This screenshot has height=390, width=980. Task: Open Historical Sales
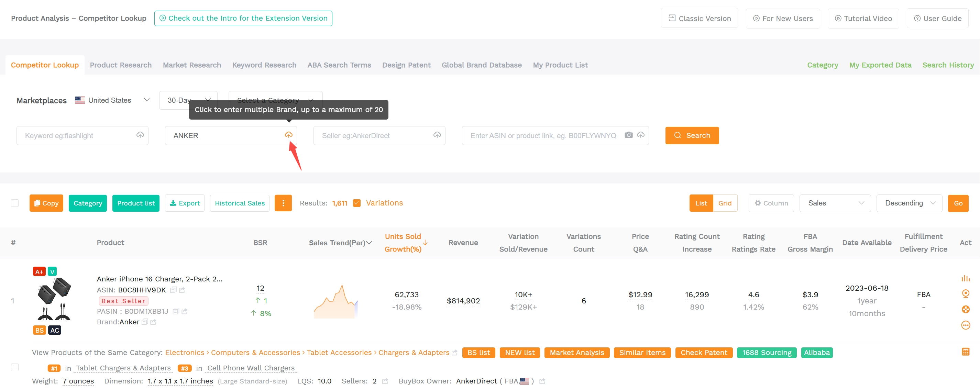pos(240,203)
